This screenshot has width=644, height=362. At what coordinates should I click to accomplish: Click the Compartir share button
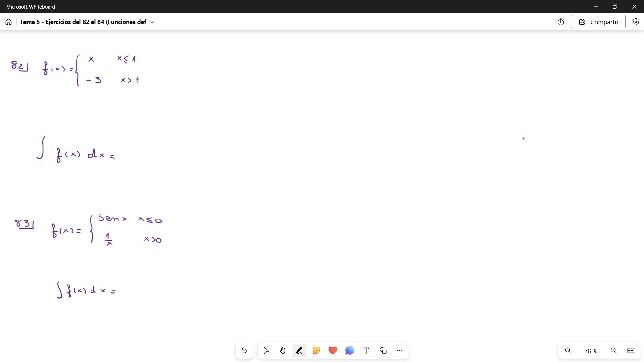598,22
